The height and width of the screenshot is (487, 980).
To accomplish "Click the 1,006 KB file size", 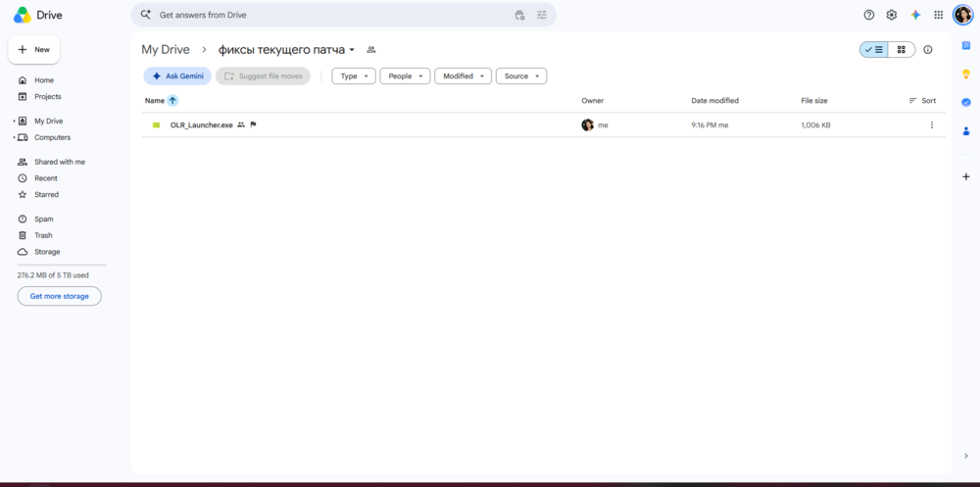I will point(815,125).
